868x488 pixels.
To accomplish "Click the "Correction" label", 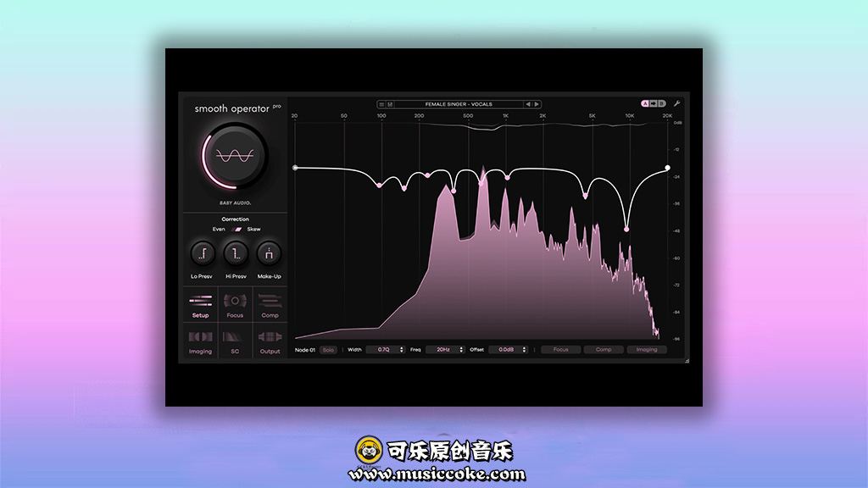I will 236,219.
